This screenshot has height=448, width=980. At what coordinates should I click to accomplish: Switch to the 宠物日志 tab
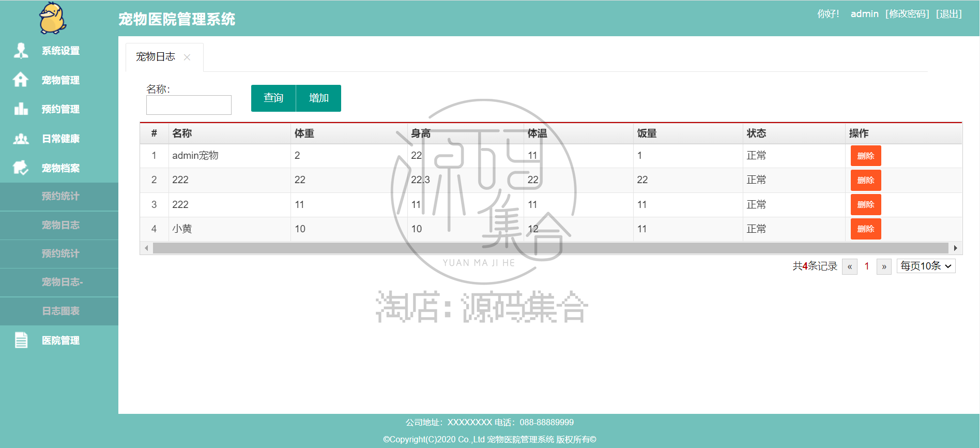click(x=156, y=57)
